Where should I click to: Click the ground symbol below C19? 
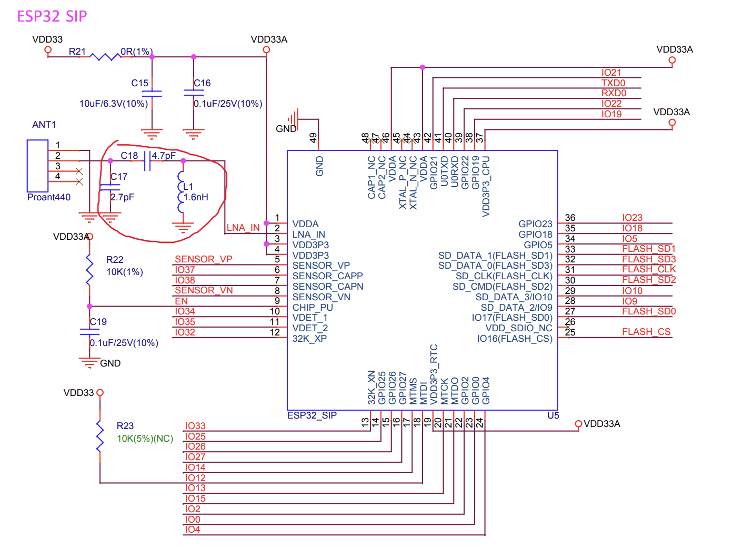[x=89, y=363]
